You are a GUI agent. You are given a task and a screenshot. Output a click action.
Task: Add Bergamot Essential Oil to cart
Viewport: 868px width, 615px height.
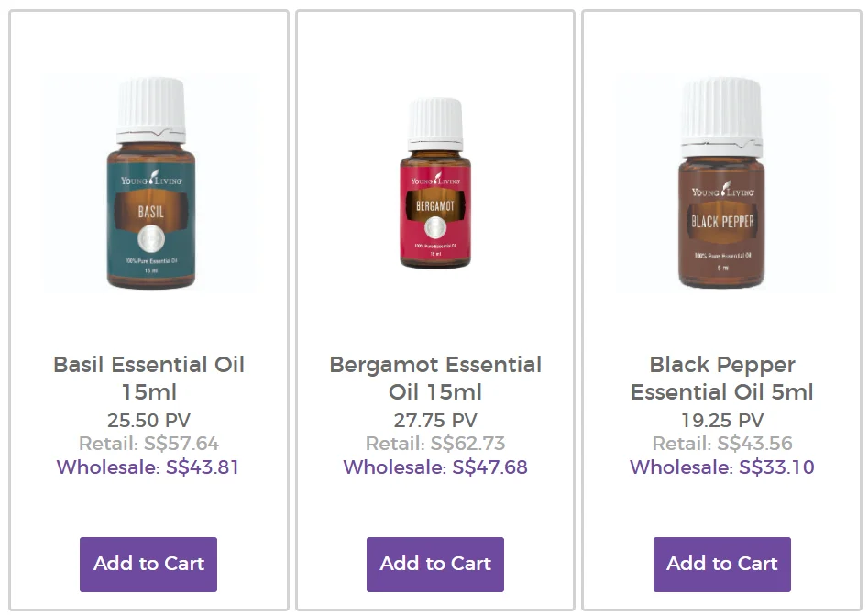pyautogui.click(x=435, y=564)
